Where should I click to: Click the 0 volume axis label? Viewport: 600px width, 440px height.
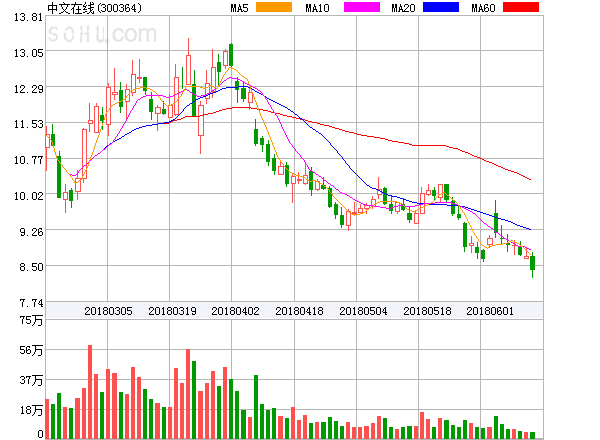(x=40, y=434)
